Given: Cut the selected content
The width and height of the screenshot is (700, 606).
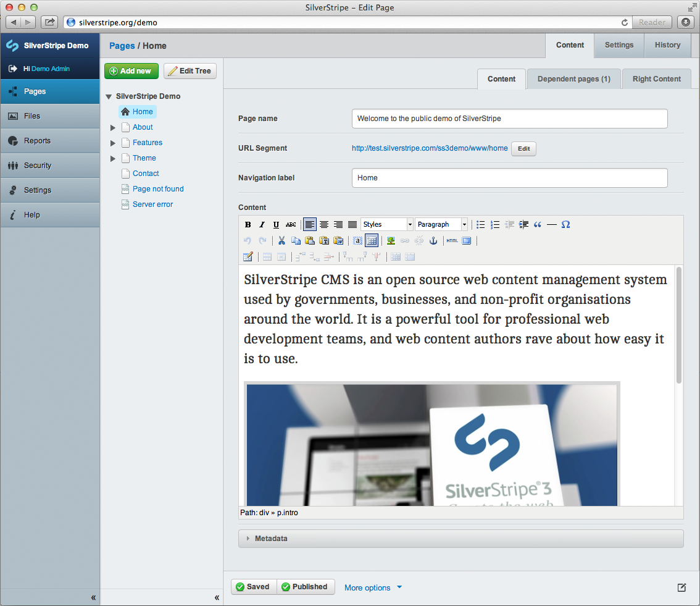Looking at the screenshot, I should pos(281,241).
